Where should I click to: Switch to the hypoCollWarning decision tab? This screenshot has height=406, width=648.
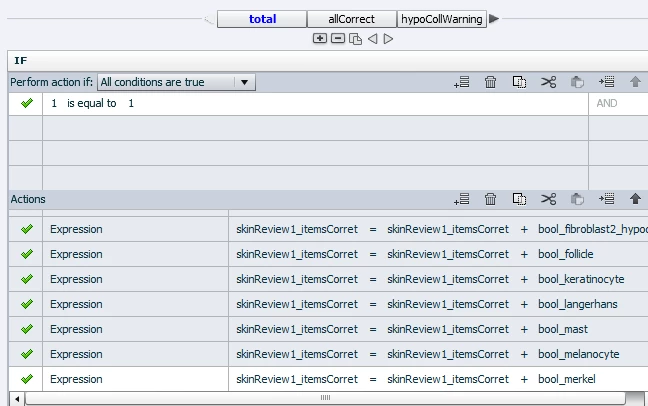[441, 19]
